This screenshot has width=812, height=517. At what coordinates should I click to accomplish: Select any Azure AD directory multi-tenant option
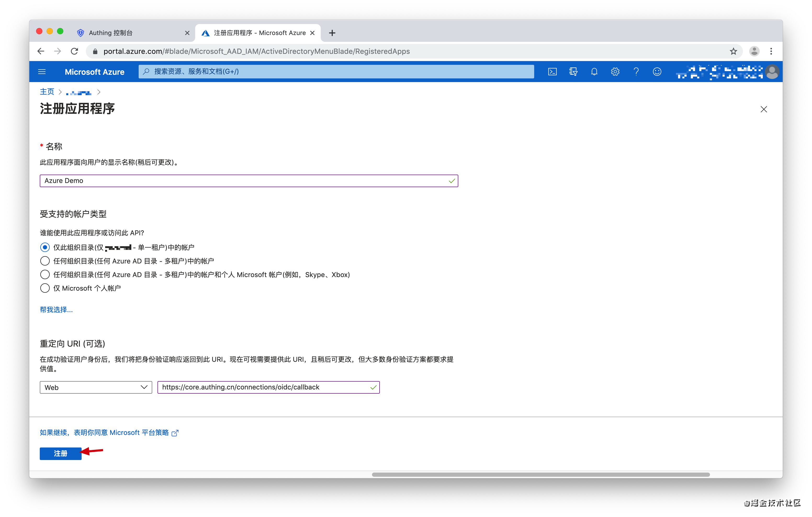[x=45, y=261]
